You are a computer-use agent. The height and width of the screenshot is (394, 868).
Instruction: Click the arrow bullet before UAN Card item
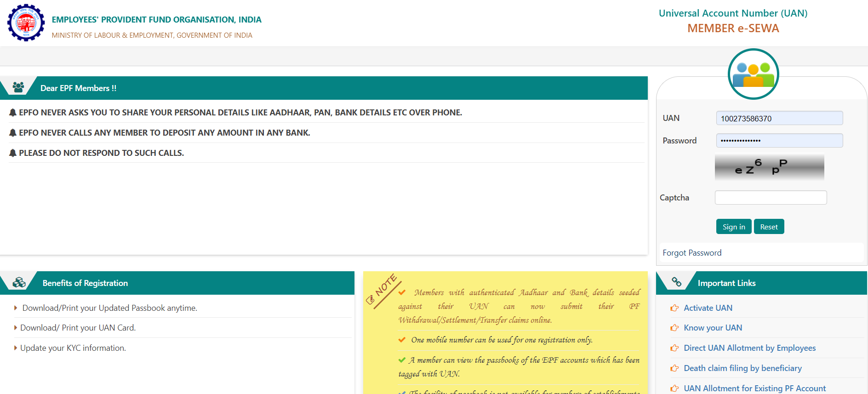(16, 328)
